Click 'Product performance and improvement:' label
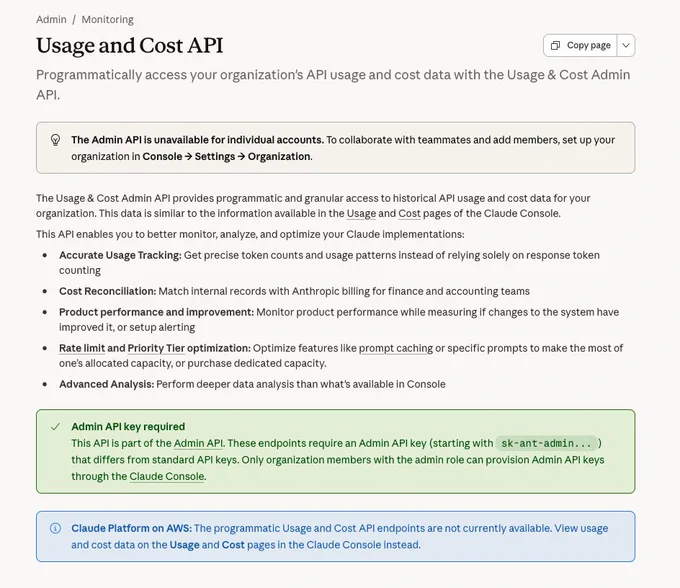 tap(157, 312)
